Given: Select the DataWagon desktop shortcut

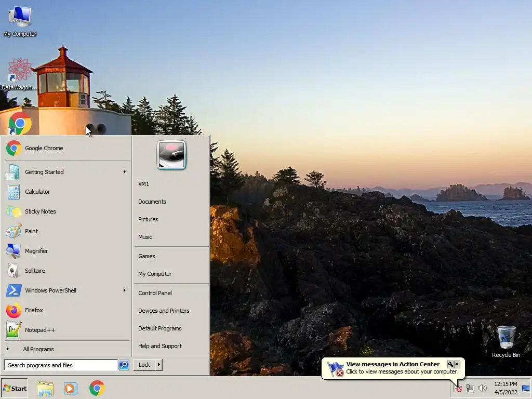Looking at the screenshot, I should [19, 74].
